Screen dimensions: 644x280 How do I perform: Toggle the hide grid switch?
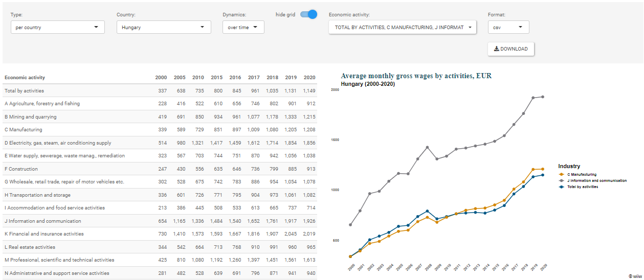[x=308, y=14]
